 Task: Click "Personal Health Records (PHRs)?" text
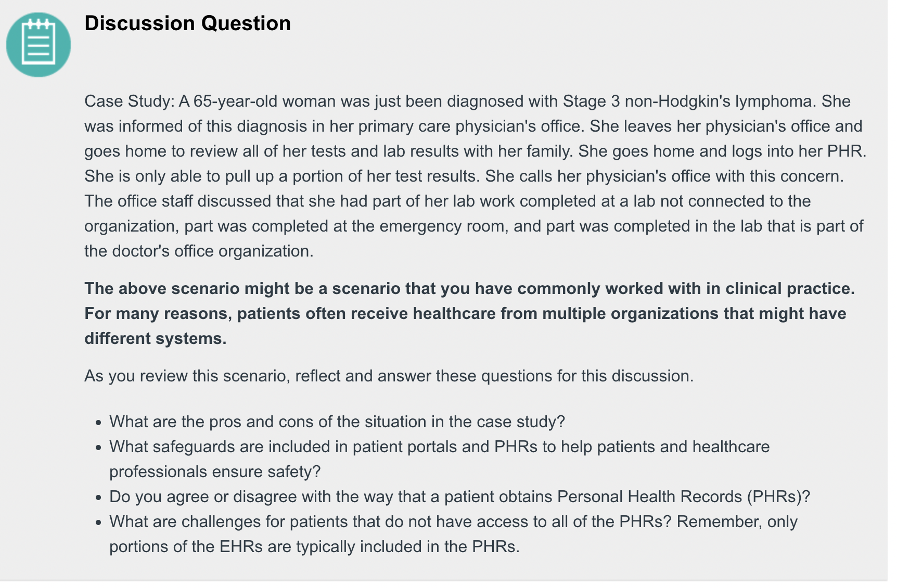coord(684,496)
